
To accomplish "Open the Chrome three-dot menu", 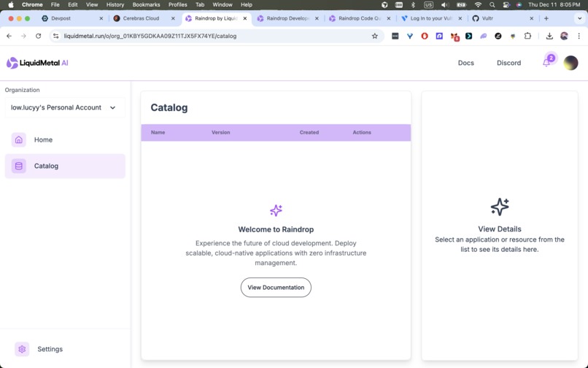I will [579, 36].
